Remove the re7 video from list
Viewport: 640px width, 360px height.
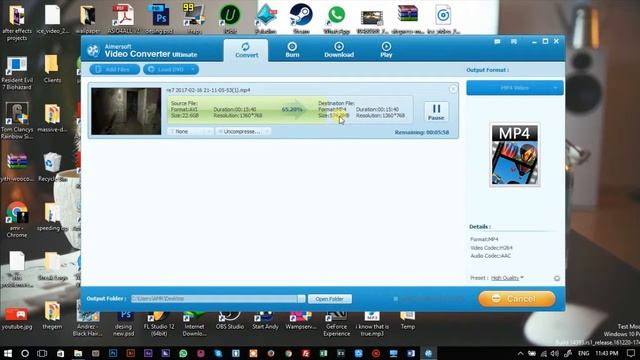coord(453,89)
